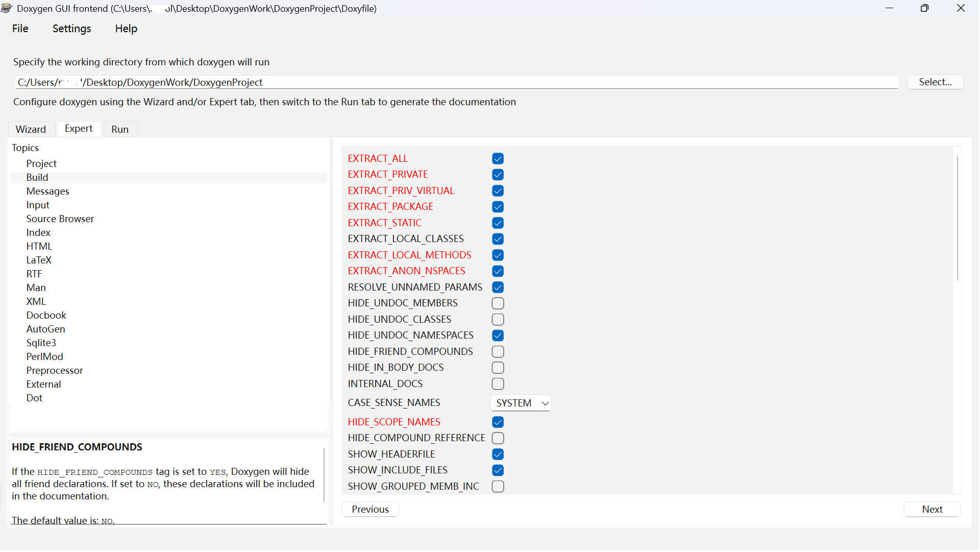Click the working directory path field
The height and width of the screenshot is (552, 980).
point(456,82)
